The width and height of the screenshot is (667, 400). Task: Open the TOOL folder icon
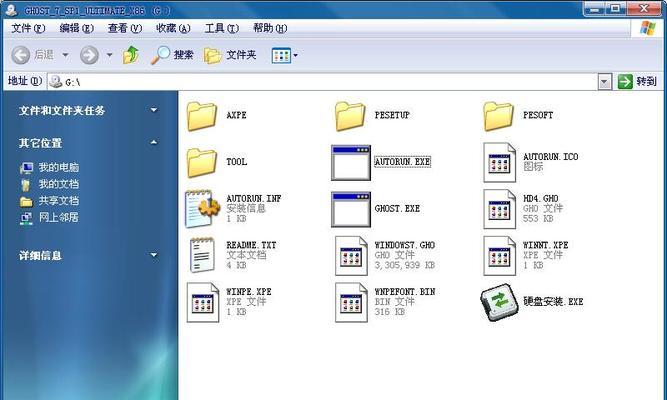(x=202, y=163)
